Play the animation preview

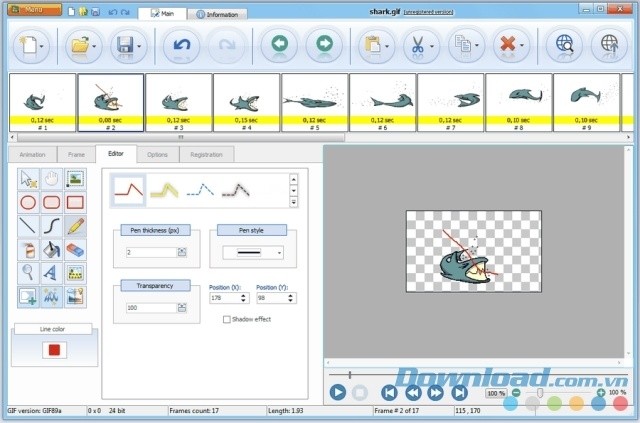tap(338, 392)
